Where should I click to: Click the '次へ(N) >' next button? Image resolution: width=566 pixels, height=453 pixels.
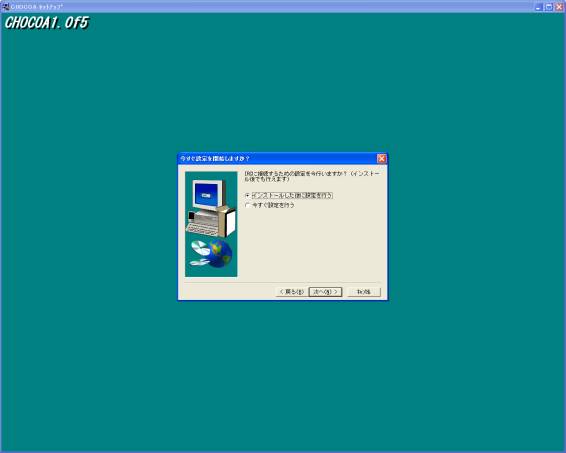coord(325,292)
